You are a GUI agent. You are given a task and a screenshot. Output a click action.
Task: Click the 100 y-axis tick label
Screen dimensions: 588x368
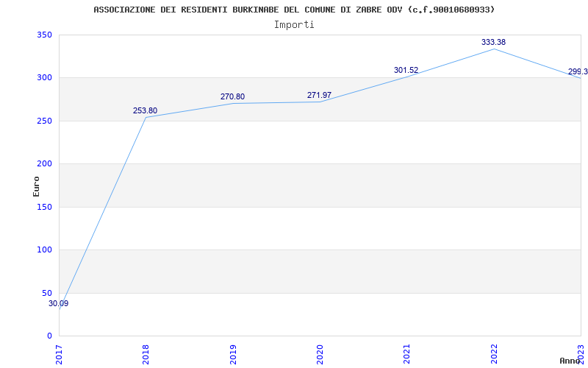(x=44, y=250)
